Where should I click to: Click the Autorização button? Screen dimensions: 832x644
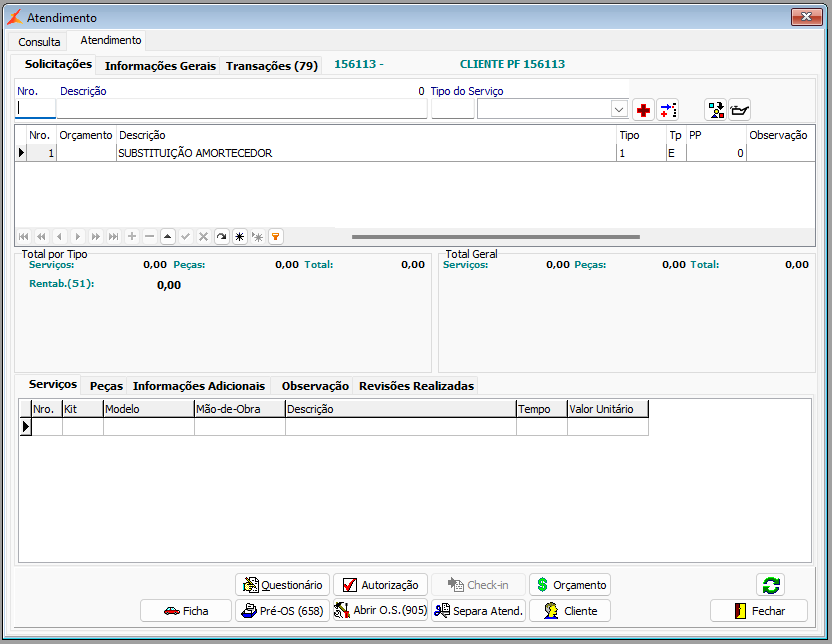tap(380, 585)
